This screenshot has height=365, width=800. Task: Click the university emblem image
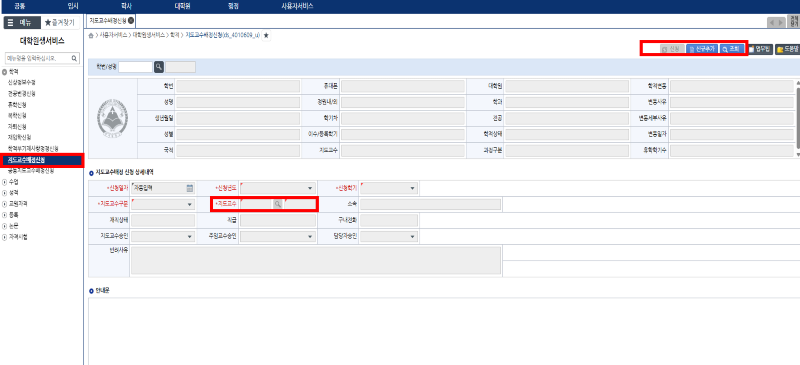coord(112,118)
